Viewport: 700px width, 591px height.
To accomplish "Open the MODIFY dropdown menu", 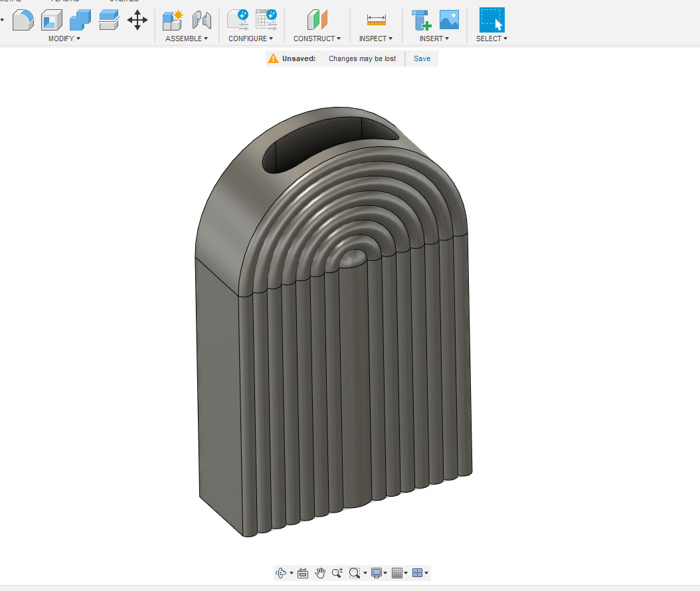I will pyautogui.click(x=64, y=39).
